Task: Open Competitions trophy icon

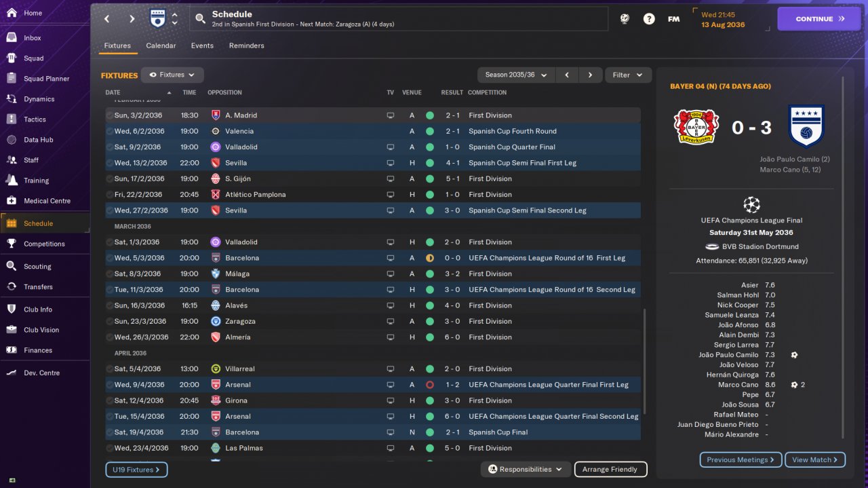Action: click(x=12, y=244)
